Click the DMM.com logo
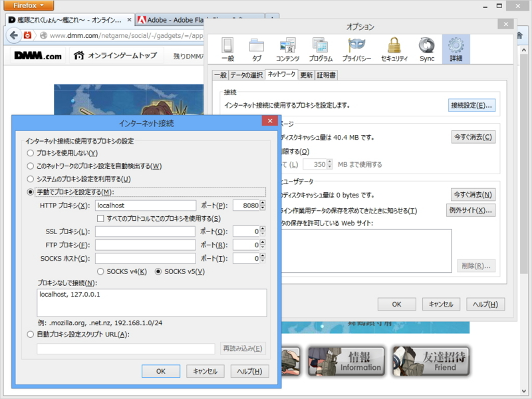The width and height of the screenshot is (532, 399). point(38,56)
